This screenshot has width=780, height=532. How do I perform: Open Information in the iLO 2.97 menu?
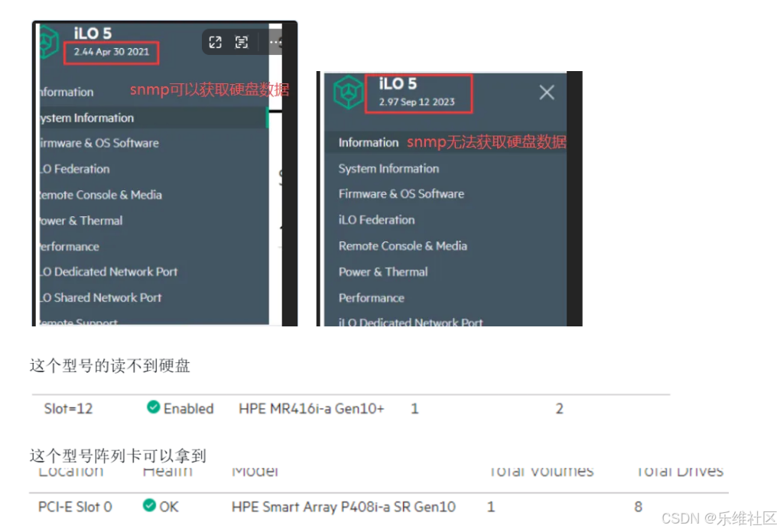[x=369, y=143]
